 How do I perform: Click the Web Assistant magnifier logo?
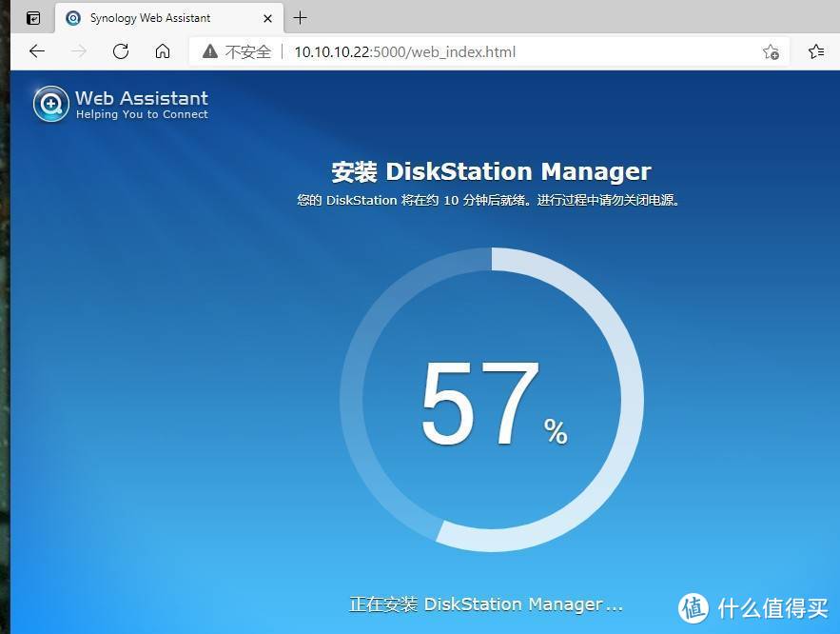click(51, 104)
